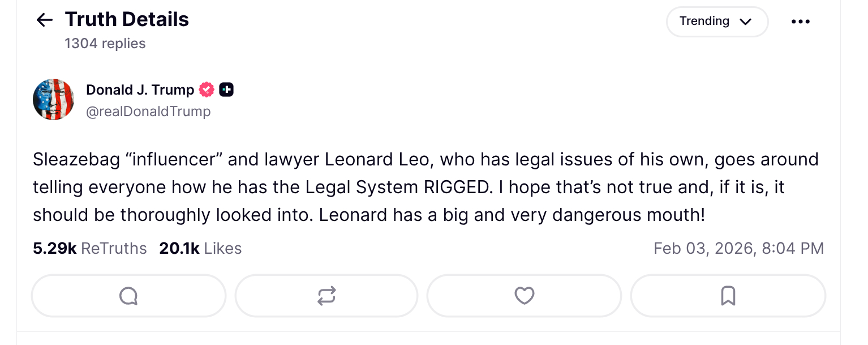Open the flag-painted profile avatar
This screenshot has width=868, height=345.
click(54, 100)
